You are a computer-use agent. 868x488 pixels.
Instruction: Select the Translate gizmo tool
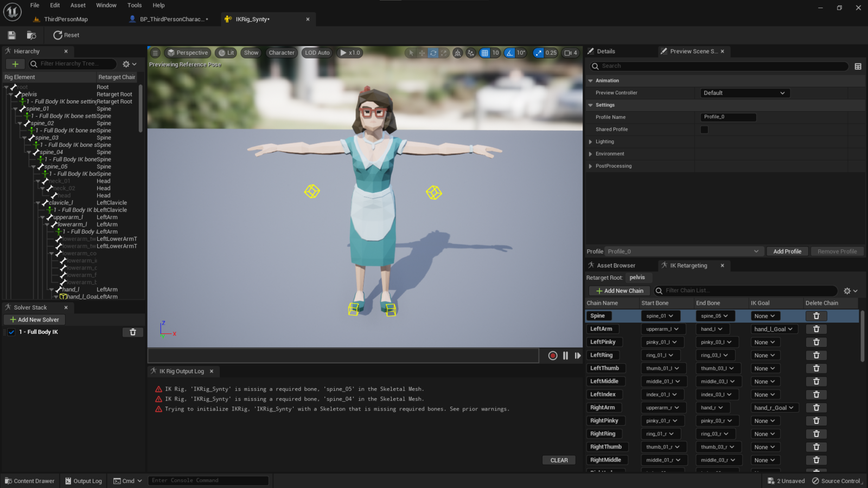pyautogui.click(x=422, y=53)
